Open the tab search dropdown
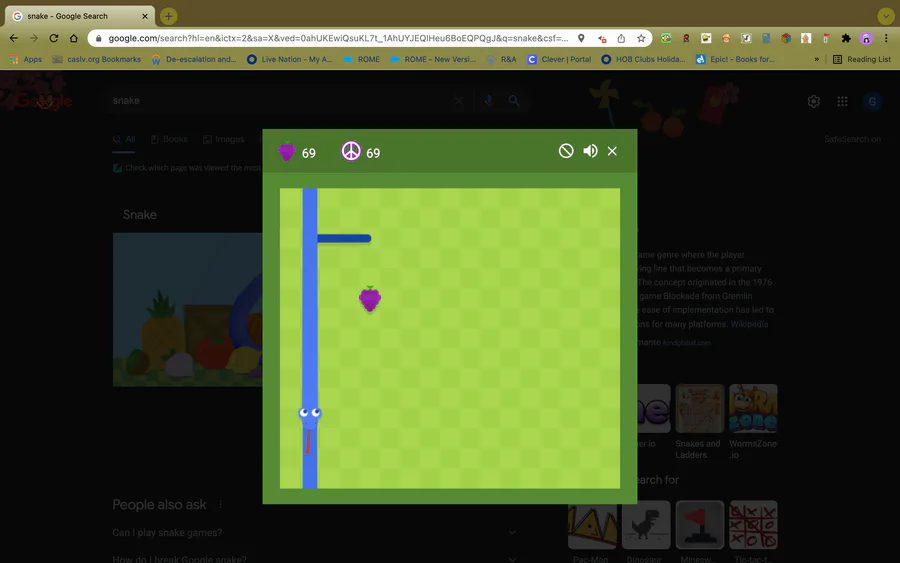Image resolution: width=900 pixels, height=563 pixels. coord(886,16)
